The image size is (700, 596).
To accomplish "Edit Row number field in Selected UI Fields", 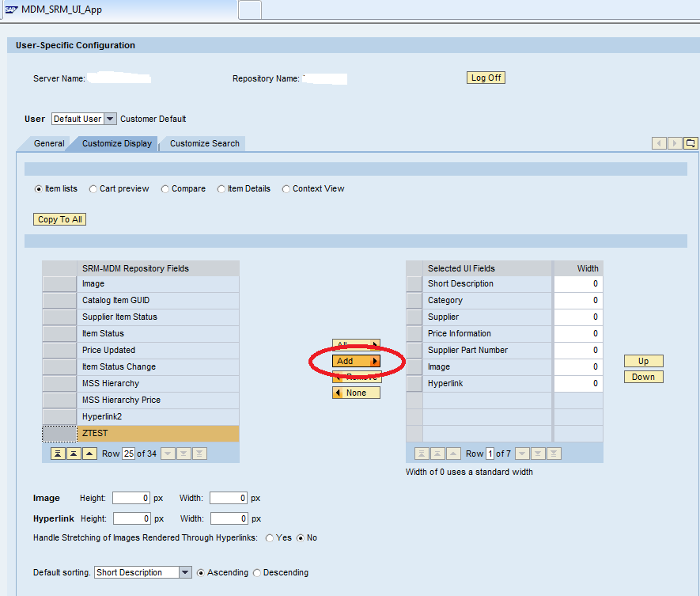I will click(490, 454).
